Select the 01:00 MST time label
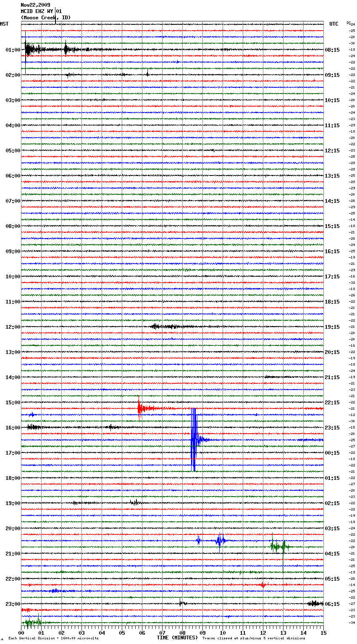 tap(13, 50)
